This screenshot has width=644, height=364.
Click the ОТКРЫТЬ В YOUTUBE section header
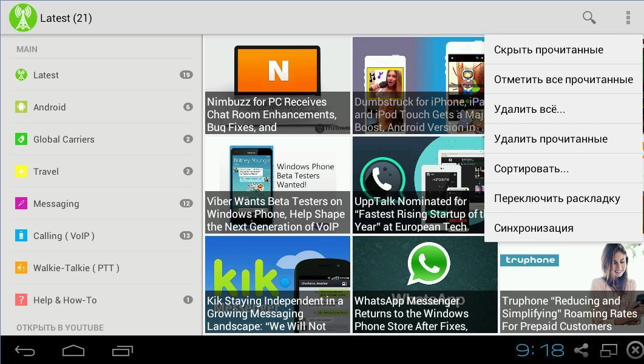60,328
